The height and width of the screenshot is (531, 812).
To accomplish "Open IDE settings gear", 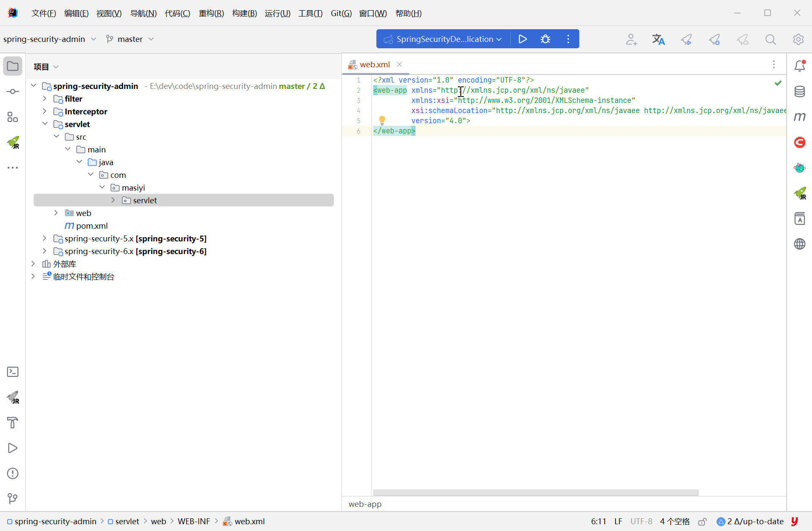I will (798, 39).
